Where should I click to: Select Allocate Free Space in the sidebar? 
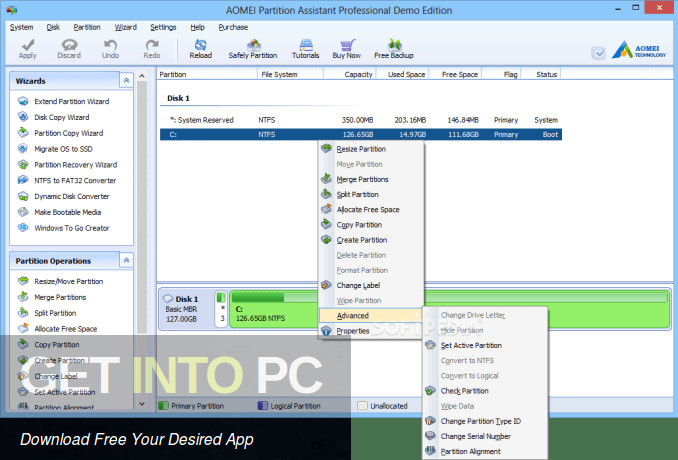click(66, 329)
